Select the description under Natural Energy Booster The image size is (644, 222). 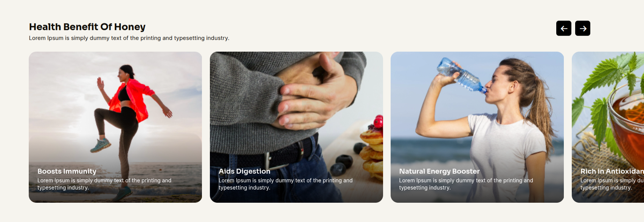[x=466, y=184]
